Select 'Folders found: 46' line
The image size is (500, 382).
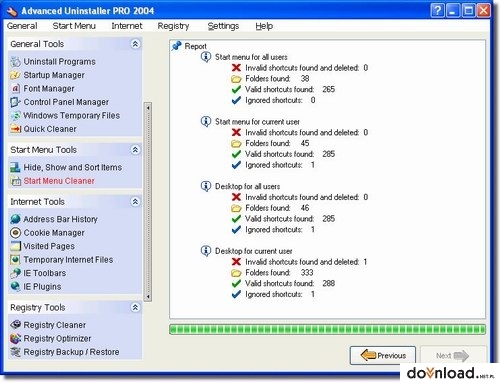pyautogui.click(x=277, y=208)
